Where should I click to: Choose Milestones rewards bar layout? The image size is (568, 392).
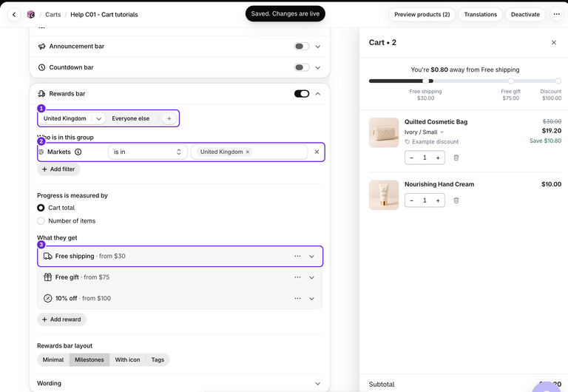pyautogui.click(x=89, y=359)
